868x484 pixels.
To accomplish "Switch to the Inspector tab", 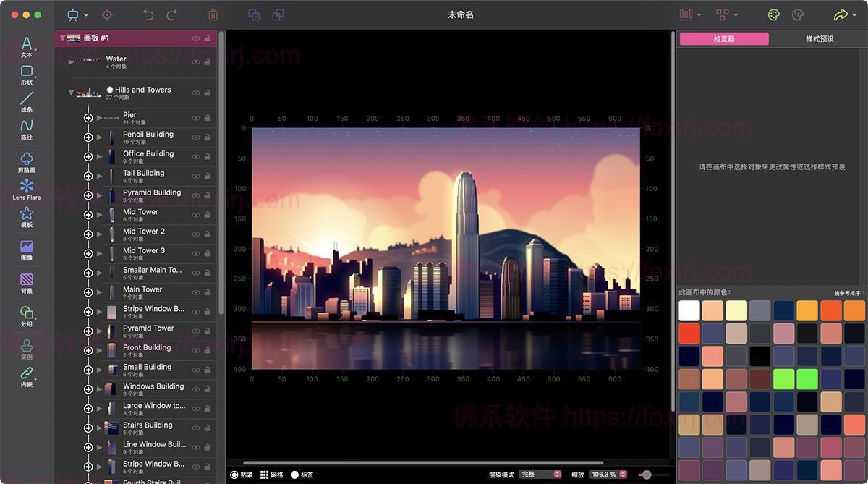I will (723, 39).
